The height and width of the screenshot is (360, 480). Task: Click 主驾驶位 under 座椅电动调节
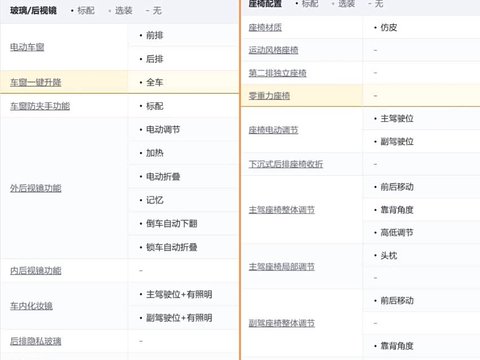click(397, 119)
